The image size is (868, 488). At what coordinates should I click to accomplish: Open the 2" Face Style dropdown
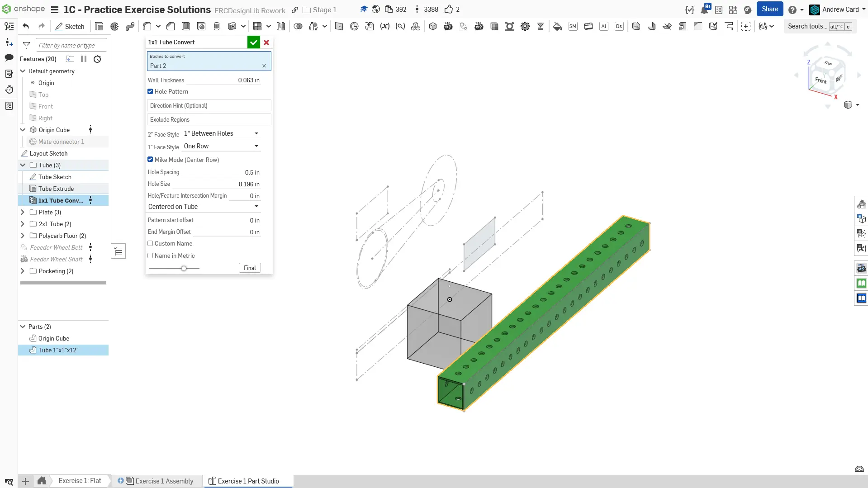[x=221, y=133]
